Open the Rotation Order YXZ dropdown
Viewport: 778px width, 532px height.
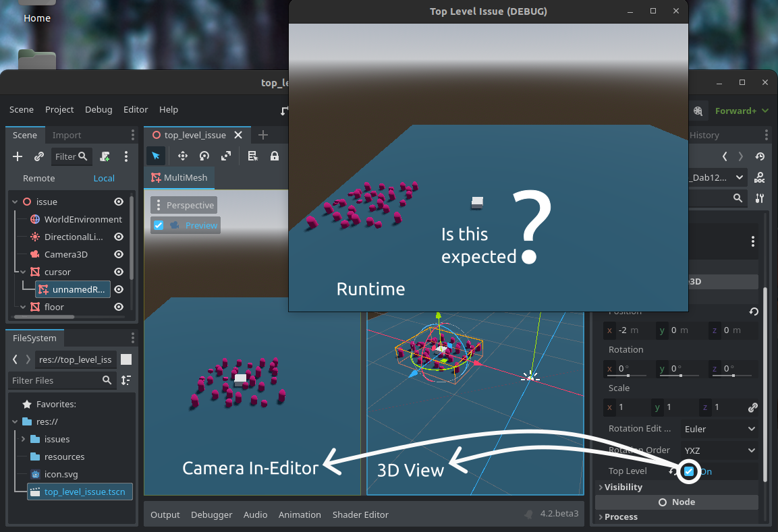click(719, 450)
